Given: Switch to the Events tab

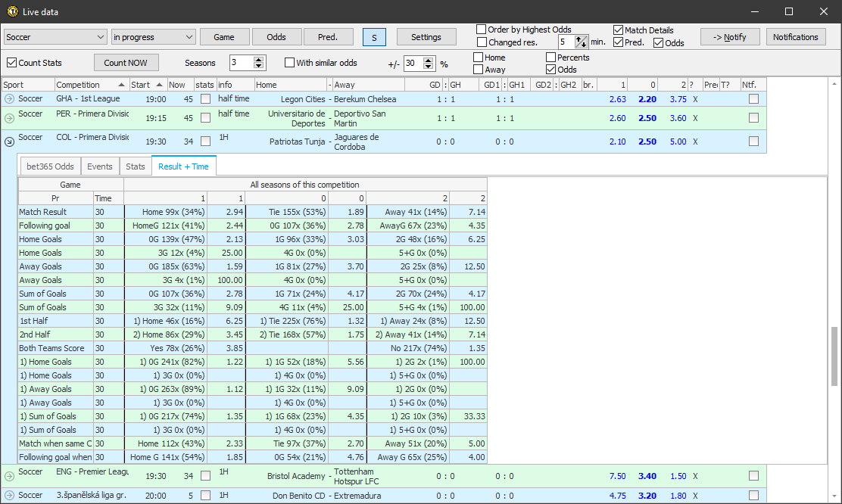Looking at the screenshot, I should coord(100,166).
